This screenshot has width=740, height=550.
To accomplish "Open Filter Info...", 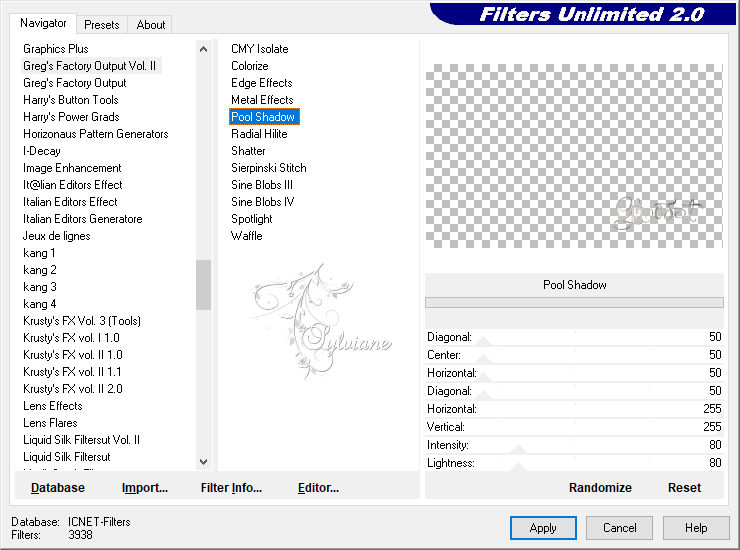I will 231,488.
